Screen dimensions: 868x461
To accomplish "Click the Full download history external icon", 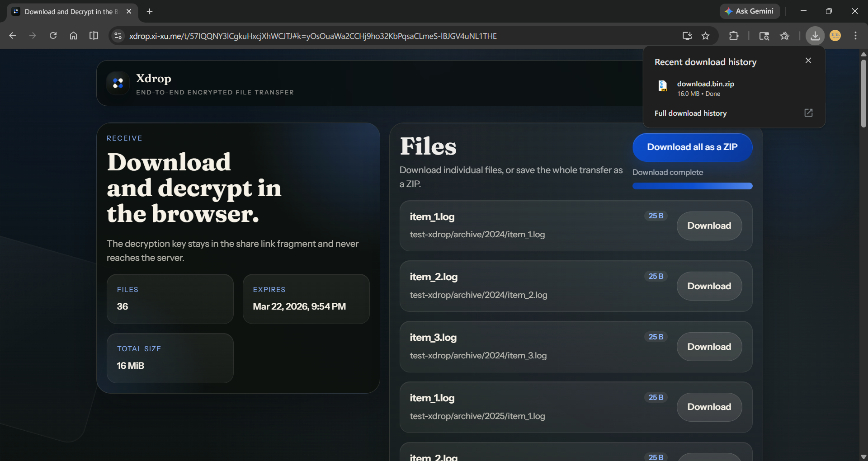I will click(x=808, y=113).
